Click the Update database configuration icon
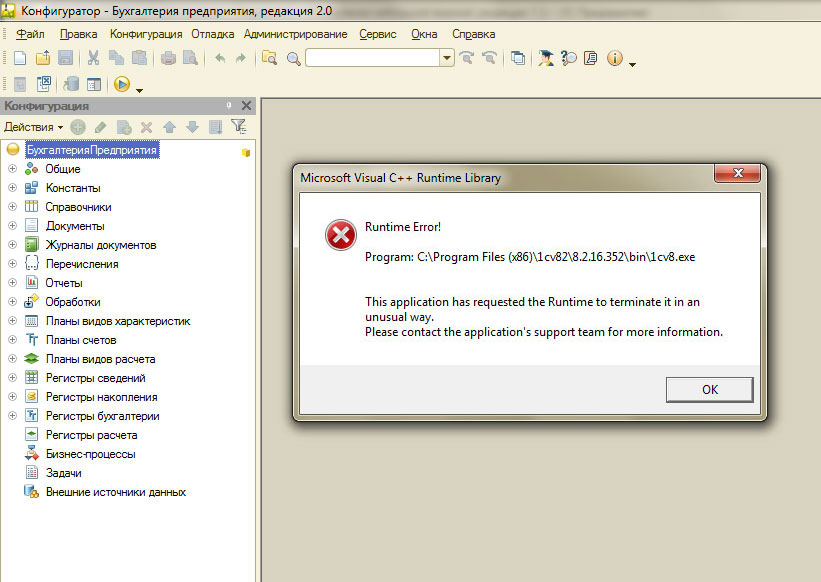 (x=71, y=84)
